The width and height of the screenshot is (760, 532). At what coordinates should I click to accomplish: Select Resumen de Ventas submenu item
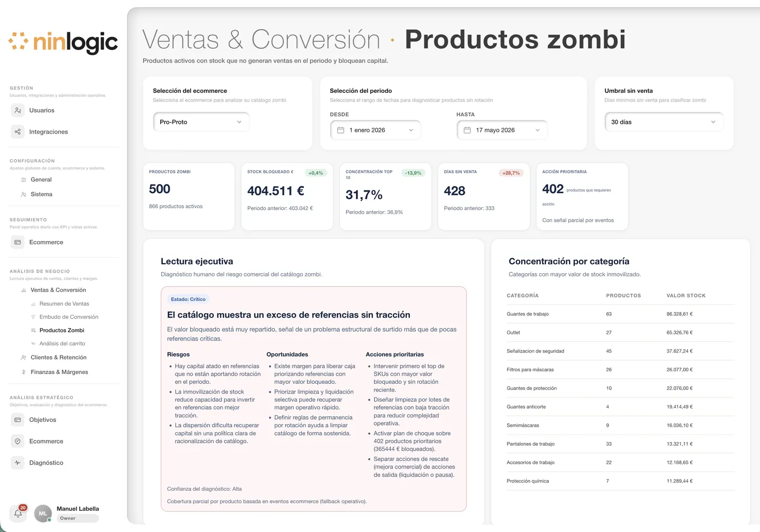point(64,304)
